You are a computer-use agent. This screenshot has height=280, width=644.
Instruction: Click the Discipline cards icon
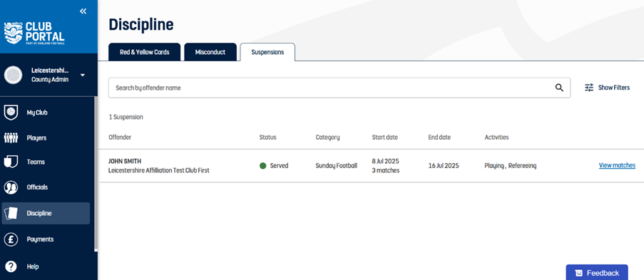click(x=11, y=213)
